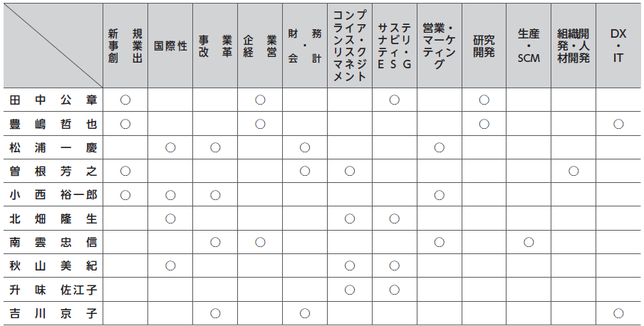This screenshot has height=326, width=644.
Task: Click 北畑隆生's circle under サステナビリティ・ESG
Action: (x=394, y=219)
